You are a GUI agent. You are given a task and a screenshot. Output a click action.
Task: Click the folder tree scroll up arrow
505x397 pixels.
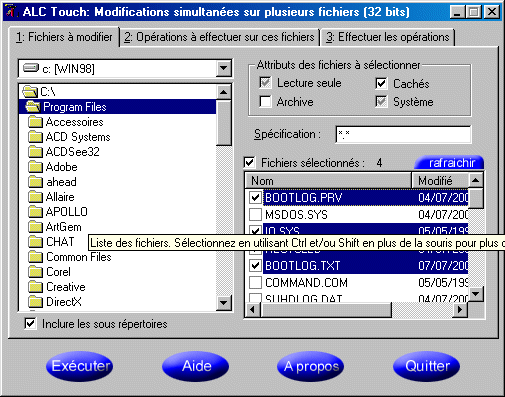coord(224,92)
